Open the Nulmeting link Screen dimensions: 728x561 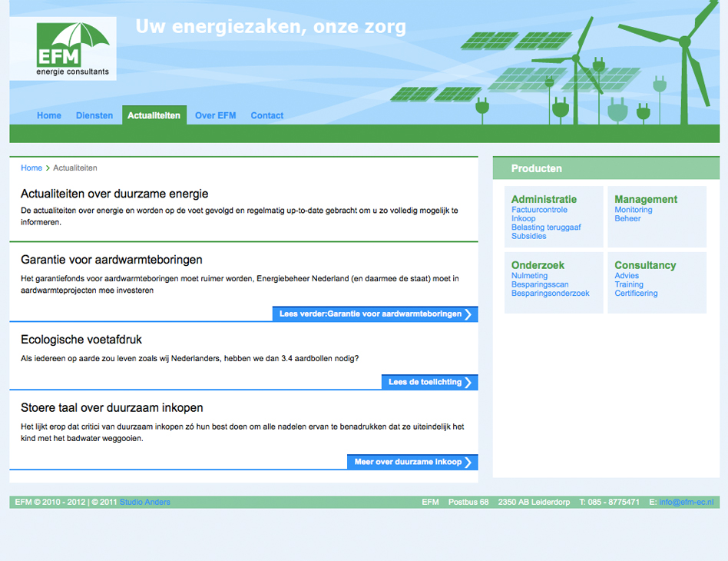pos(529,276)
